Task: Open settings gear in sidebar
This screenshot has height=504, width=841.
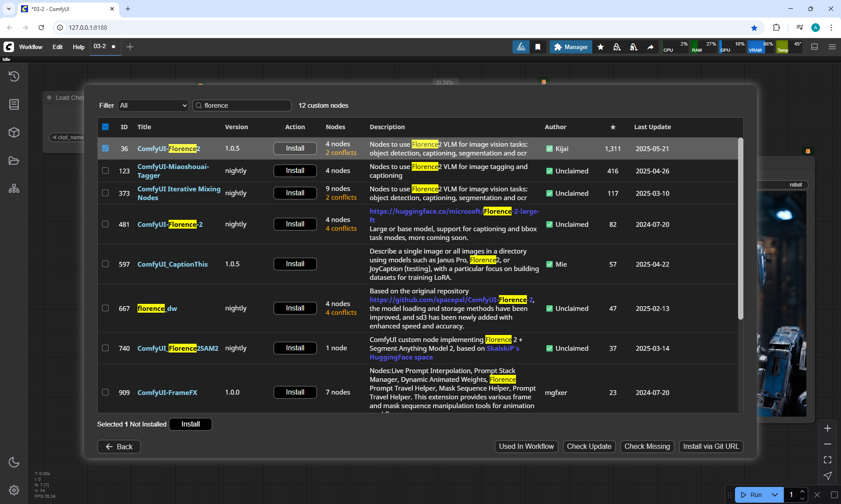Action: click(14, 490)
